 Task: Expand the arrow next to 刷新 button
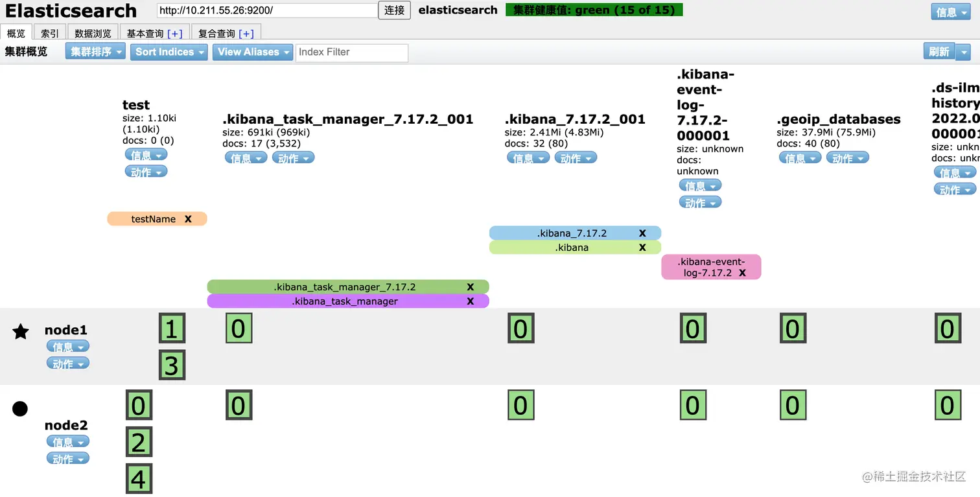pos(963,52)
